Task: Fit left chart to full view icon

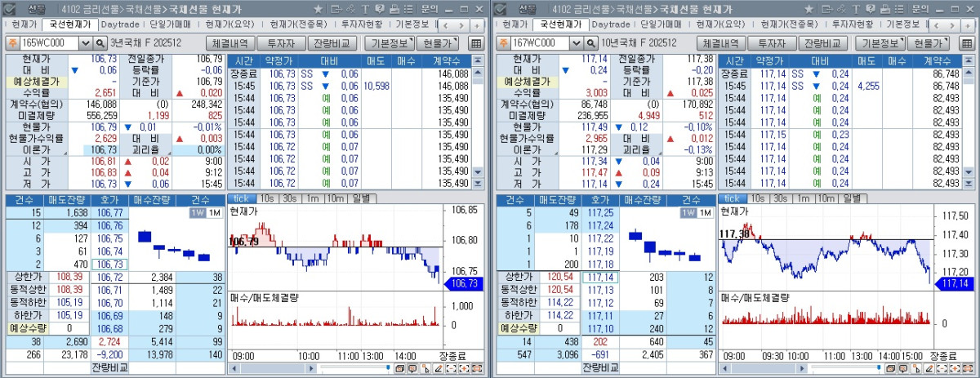Action: (x=477, y=369)
